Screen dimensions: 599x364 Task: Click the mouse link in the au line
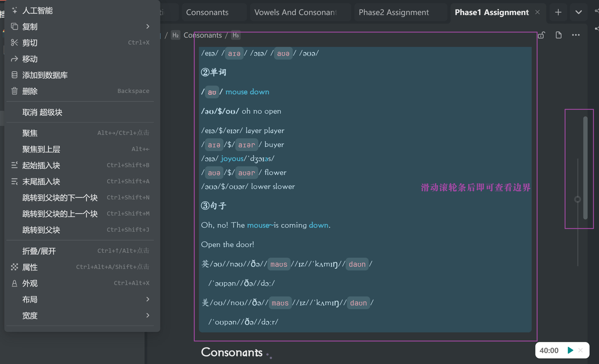click(236, 92)
